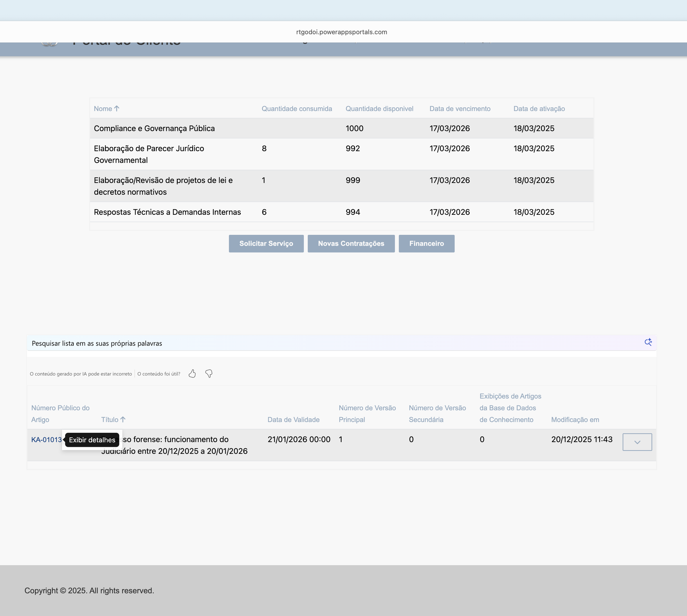Viewport: 687px width, 616px height.
Task: Click the sort arrow next to Título
Action: (x=123, y=420)
